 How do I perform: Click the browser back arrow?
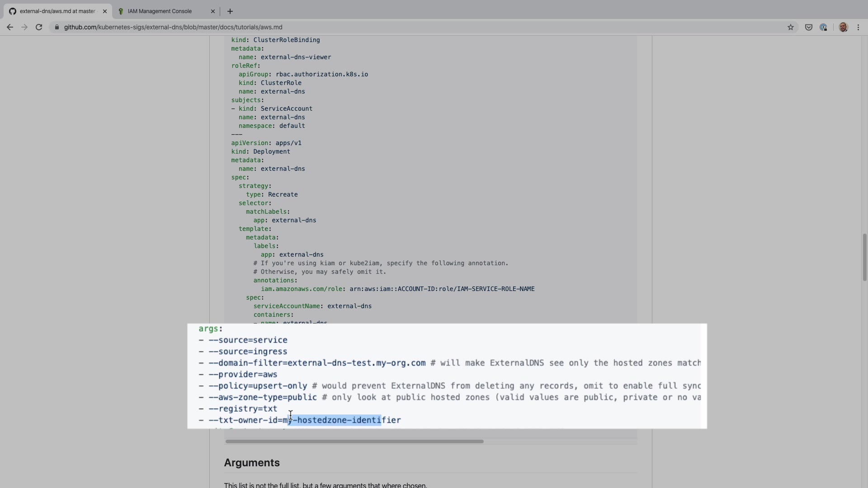click(9, 27)
